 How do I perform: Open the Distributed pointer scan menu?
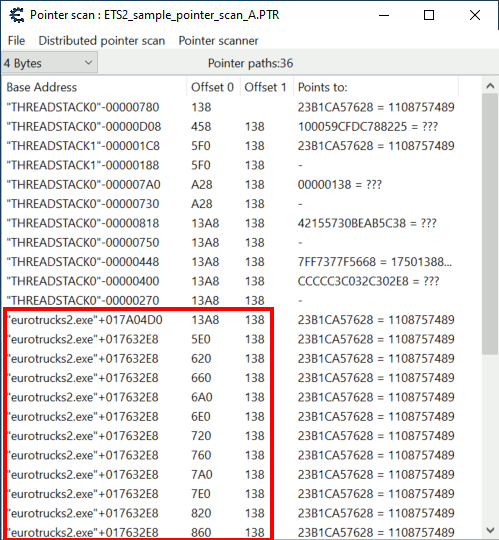102,41
